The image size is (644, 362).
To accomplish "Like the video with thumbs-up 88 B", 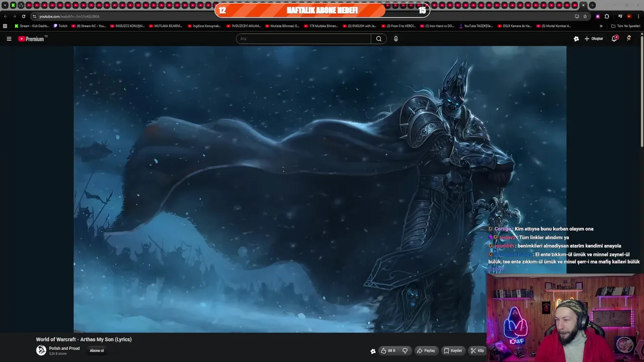I will tap(388, 351).
